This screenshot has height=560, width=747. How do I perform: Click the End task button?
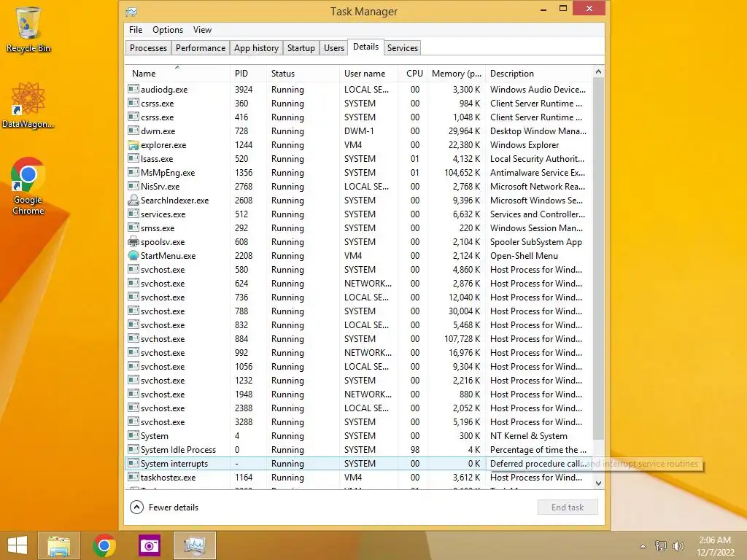coord(568,507)
